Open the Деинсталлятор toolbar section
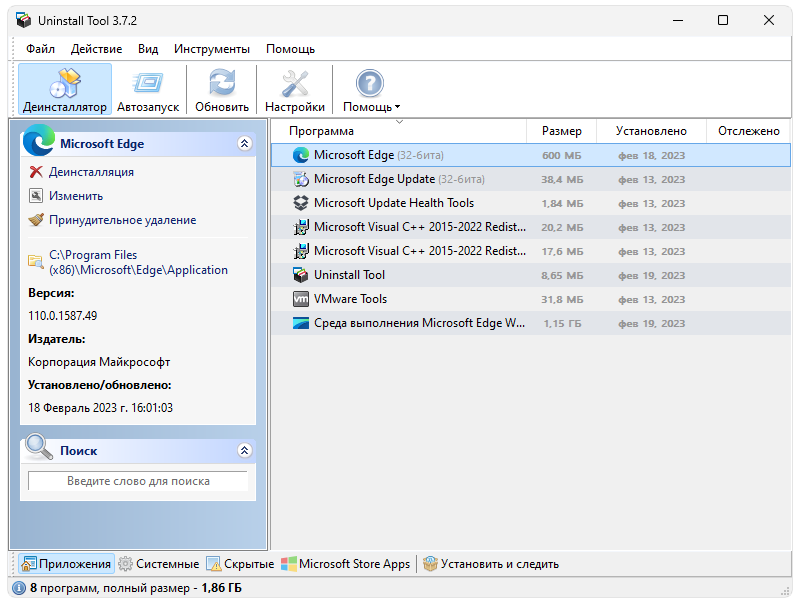The height and width of the screenshot is (601, 800). (x=65, y=89)
